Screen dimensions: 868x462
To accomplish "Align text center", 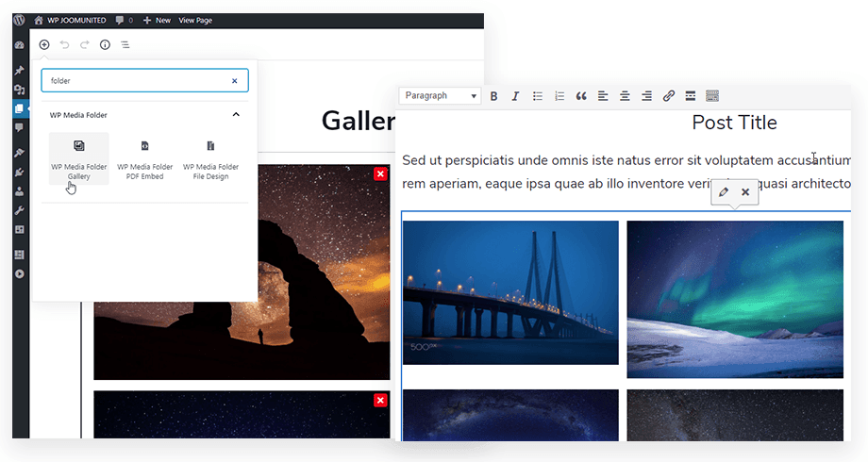I will pyautogui.click(x=625, y=96).
